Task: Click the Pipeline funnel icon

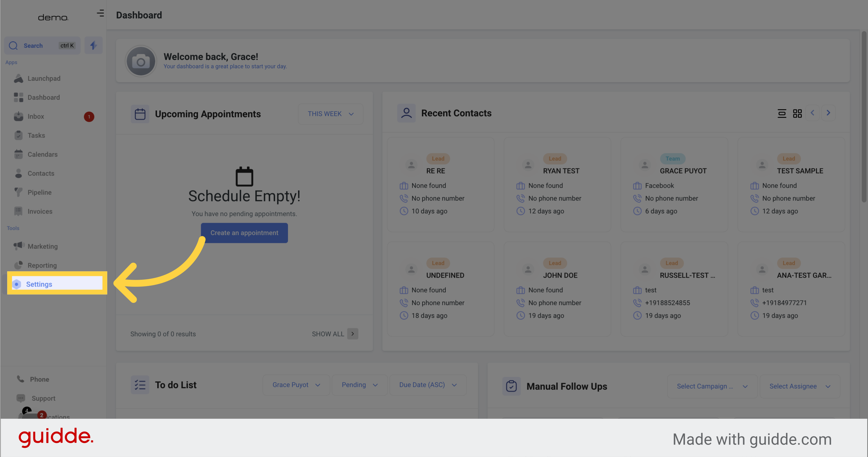Action: tap(18, 192)
